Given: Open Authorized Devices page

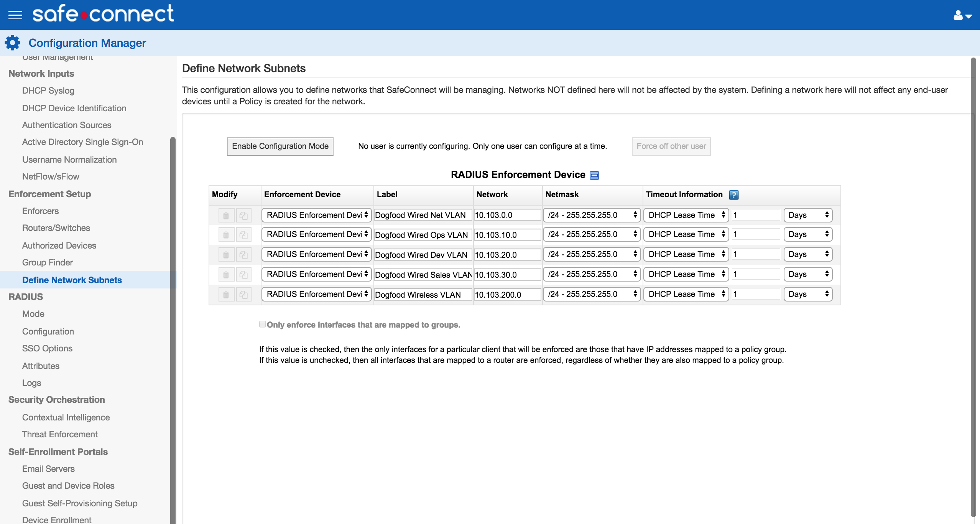Looking at the screenshot, I should (59, 246).
